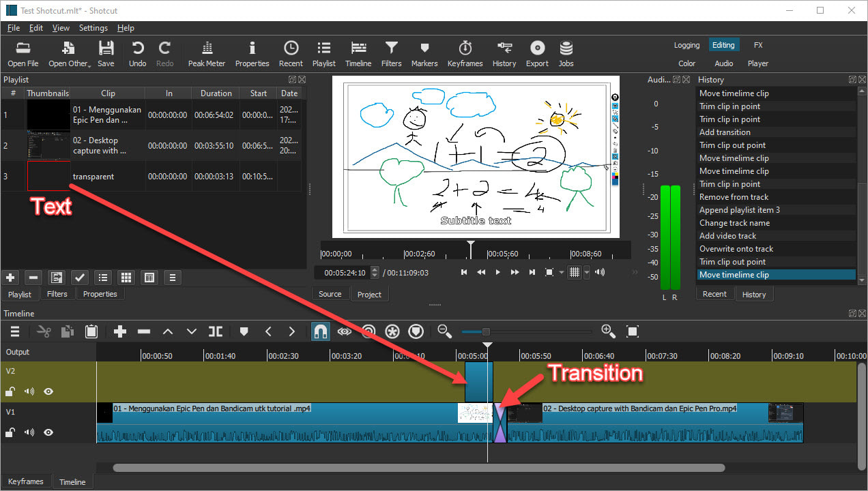Add item to playlist with plus button
Viewport: 868px width, 491px height.
pos(10,278)
